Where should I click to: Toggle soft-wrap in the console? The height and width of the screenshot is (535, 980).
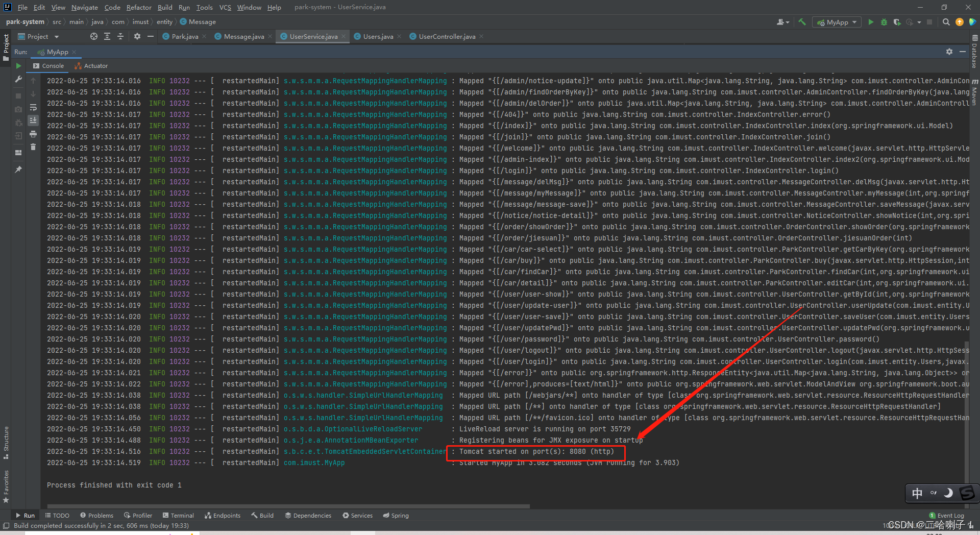pyautogui.click(x=33, y=107)
